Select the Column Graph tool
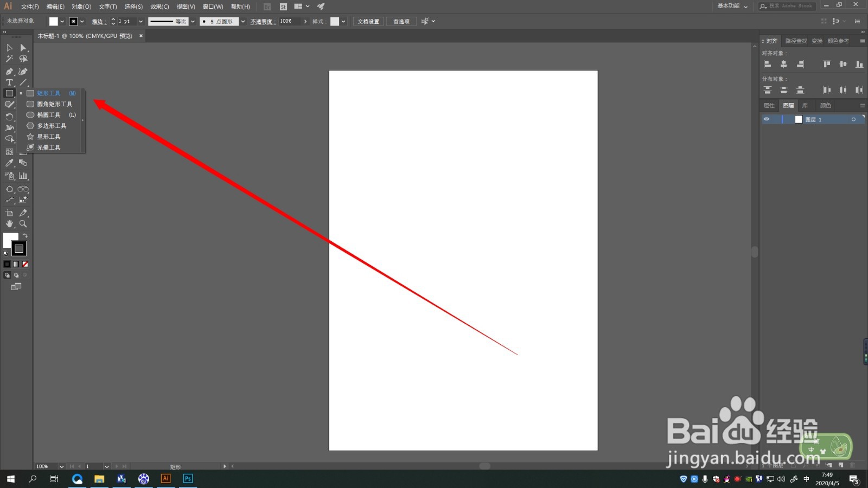 23,176
